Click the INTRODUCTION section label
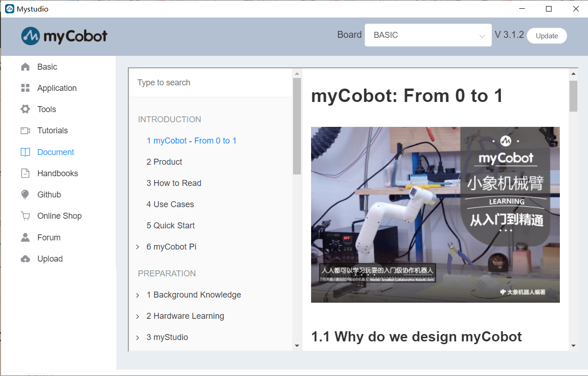The width and height of the screenshot is (588, 376). 169,119
